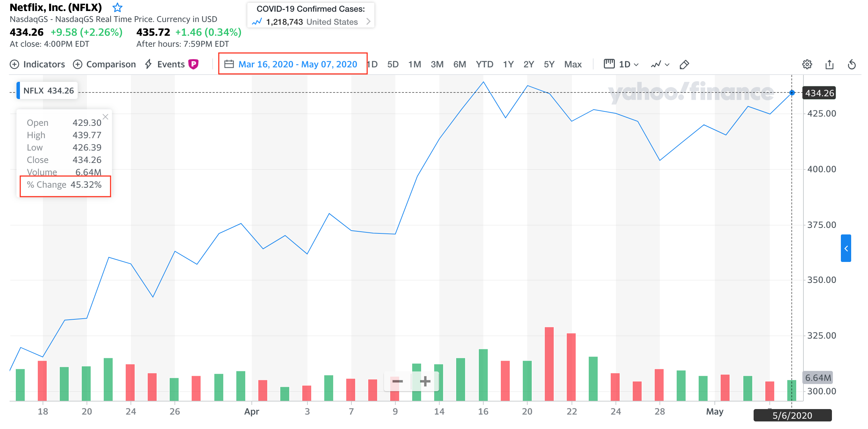Open the Events option

click(x=165, y=64)
